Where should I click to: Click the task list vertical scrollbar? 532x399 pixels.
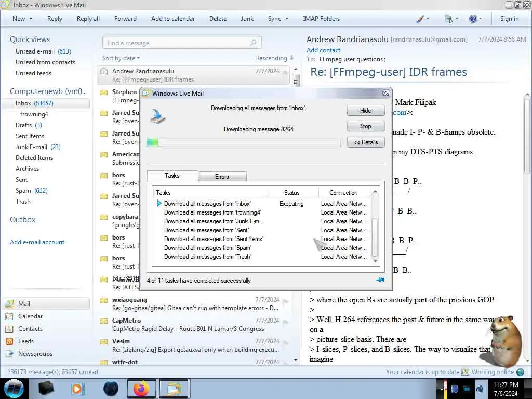(x=375, y=225)
